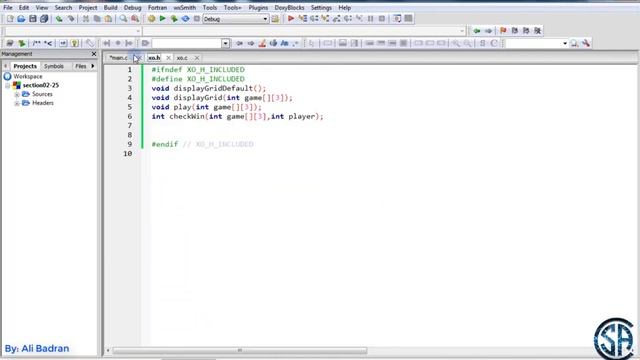The width and height of the screenshot is (640, 360).
Task: Click the wrench settings icon
Action: [x=586, y=43]
